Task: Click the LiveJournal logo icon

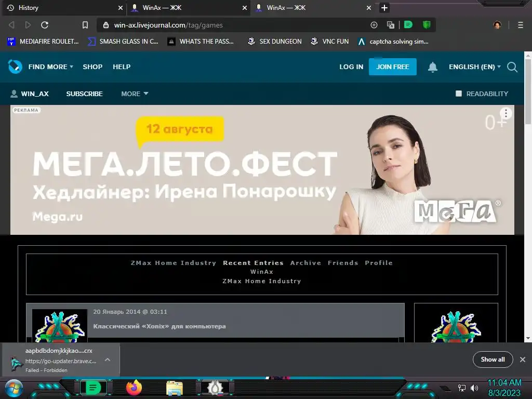Action: (x=15, y=66)
